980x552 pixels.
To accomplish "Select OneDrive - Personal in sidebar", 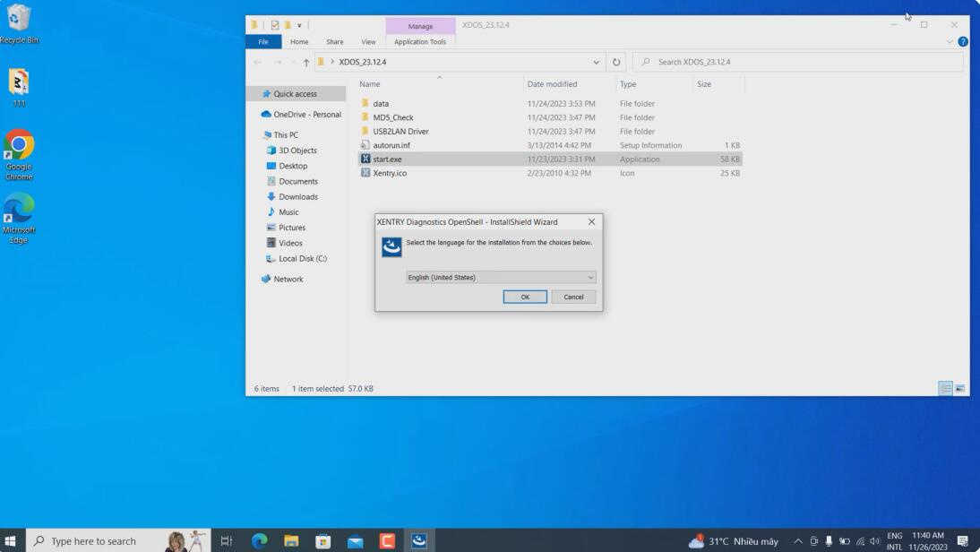I will pyautogui.click(x=301, y=115).
